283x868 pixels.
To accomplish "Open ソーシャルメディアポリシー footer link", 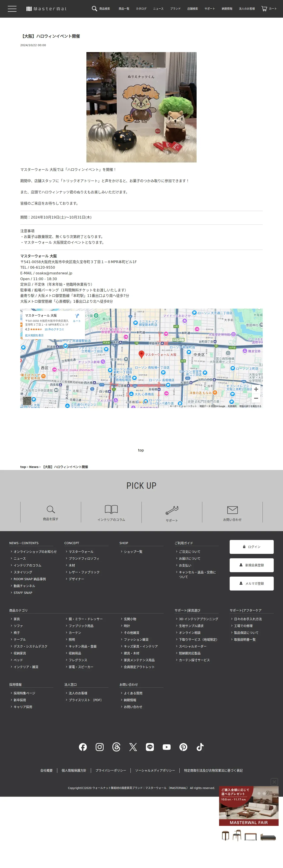I will click(x=155, y=770).
